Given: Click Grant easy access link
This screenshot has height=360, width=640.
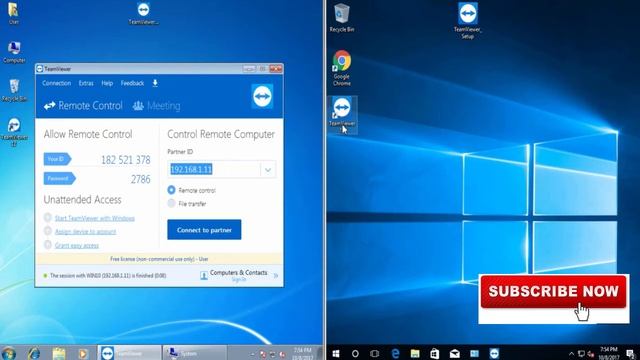Looking at the screenshot, I should click(x=77, y=245).
